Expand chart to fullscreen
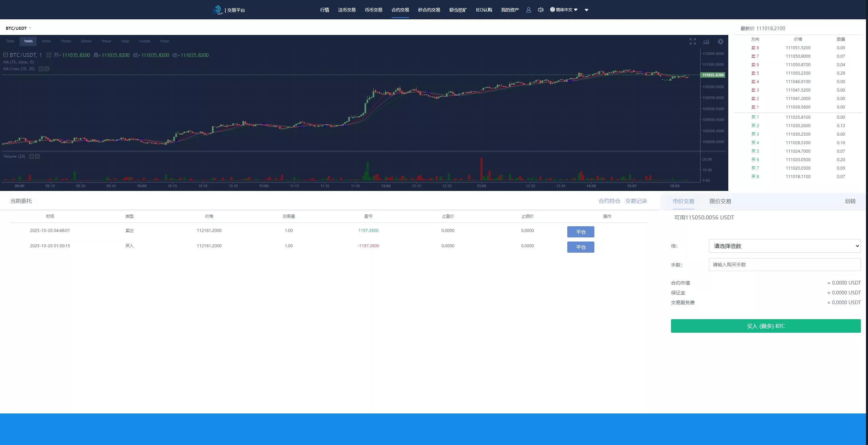 coord(693,41)
